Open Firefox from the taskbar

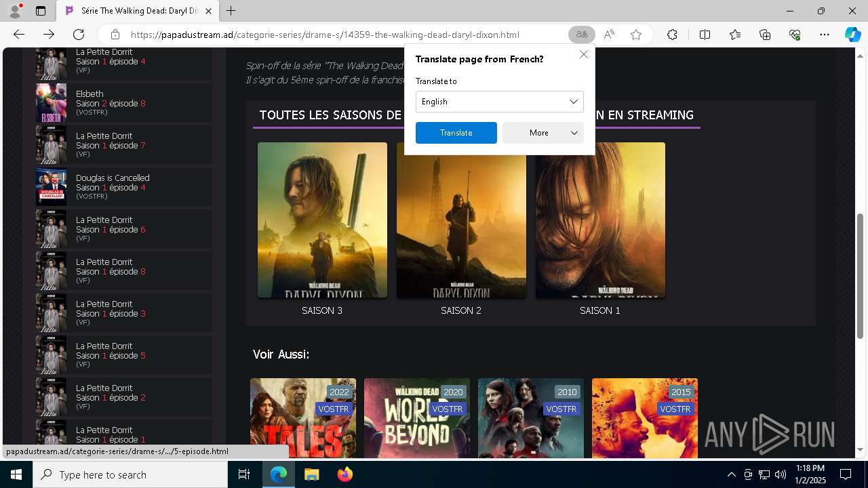pos(344,474)
